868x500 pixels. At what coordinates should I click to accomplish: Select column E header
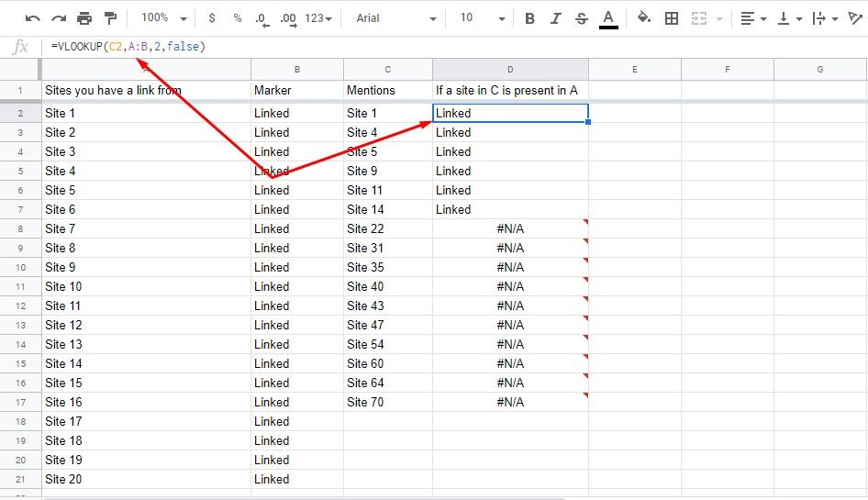pos(635,69)
